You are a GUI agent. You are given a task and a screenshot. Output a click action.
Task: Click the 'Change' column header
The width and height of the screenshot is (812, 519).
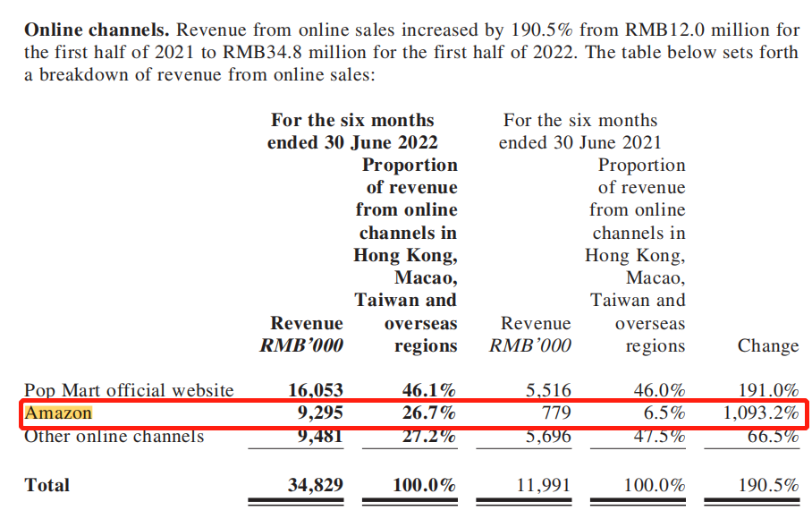(767, 345)
